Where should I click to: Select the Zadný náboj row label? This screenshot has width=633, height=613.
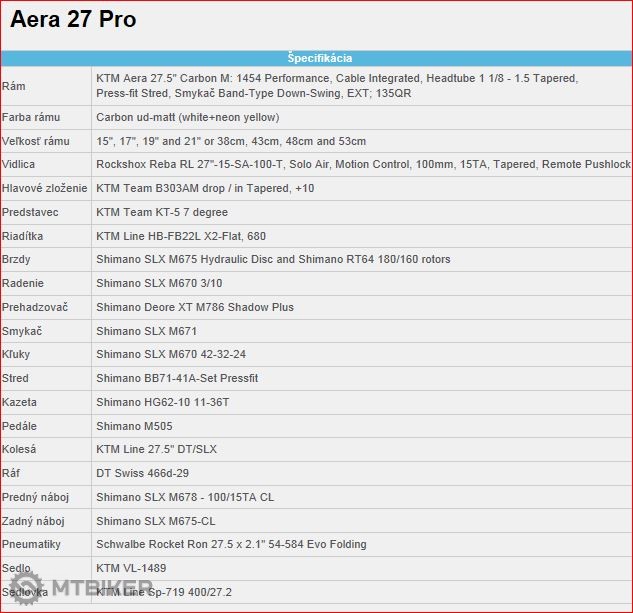[x=33, y=521]
